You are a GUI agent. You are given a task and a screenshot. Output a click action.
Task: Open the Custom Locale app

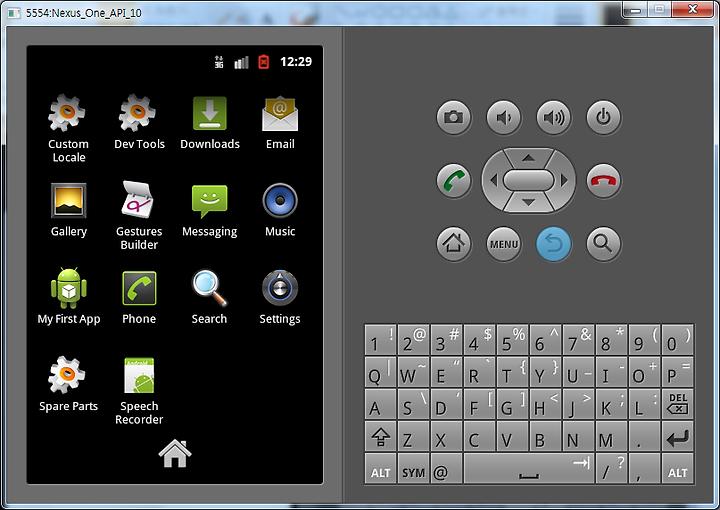coord(68,128)
